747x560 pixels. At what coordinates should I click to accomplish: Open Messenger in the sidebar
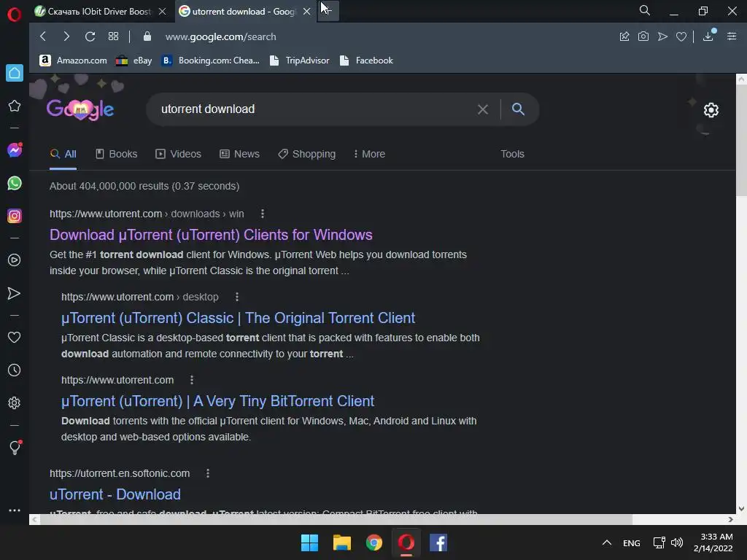(x=15, y=150)
